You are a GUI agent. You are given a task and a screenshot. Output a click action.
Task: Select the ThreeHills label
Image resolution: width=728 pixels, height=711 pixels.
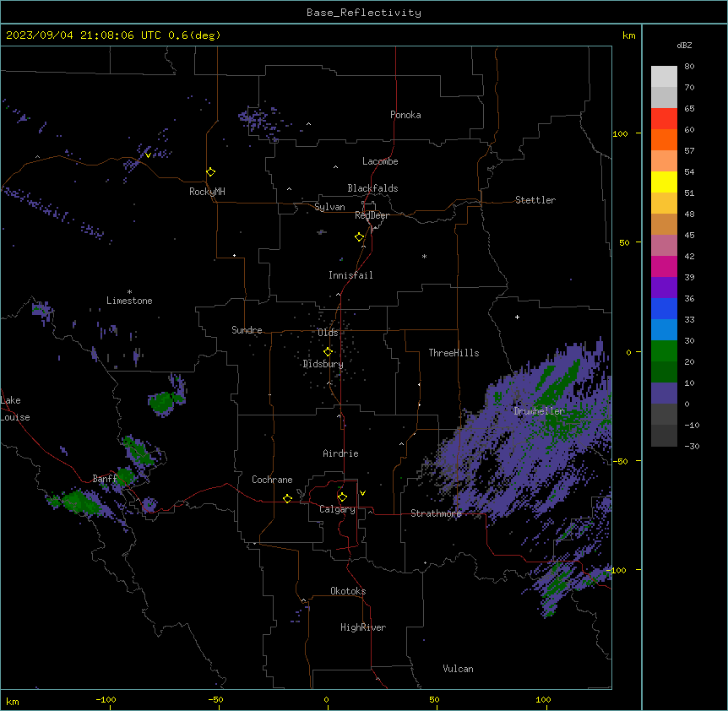(454, 353)
